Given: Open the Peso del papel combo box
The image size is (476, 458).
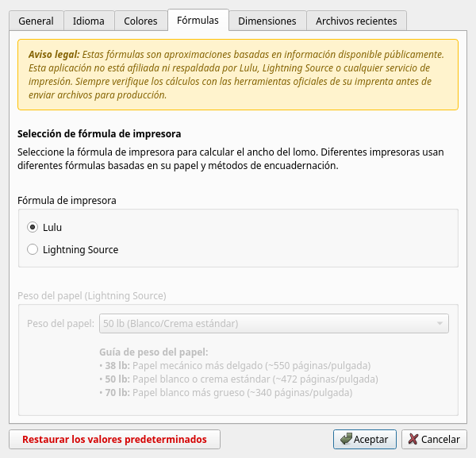Looking at the screenshot, I should [x=274, y=324].
